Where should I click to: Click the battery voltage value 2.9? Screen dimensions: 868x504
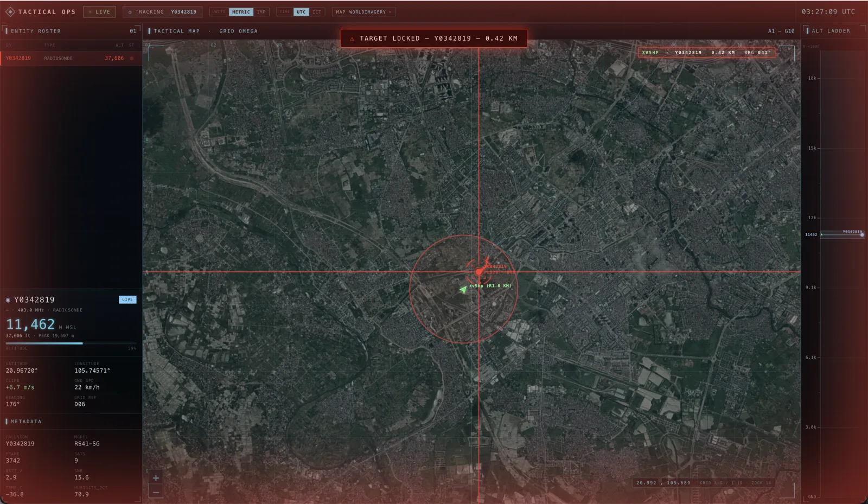11,477
